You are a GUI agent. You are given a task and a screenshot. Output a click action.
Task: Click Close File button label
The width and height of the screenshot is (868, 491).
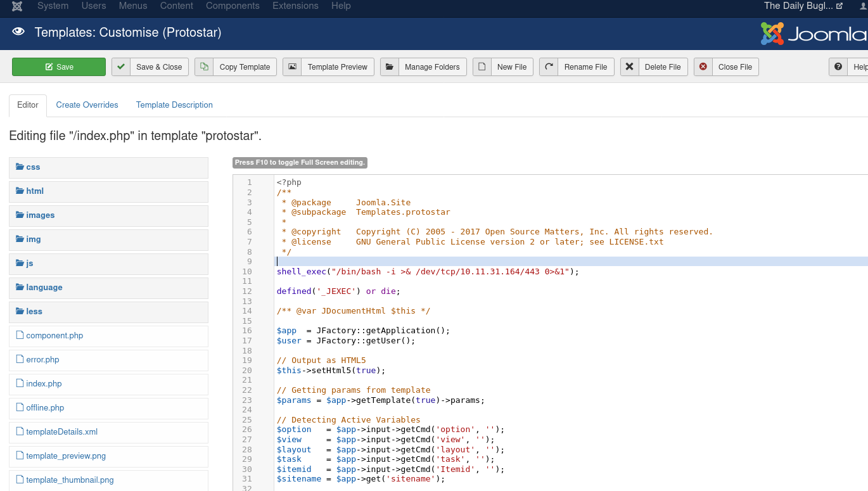[x=735, y=67]
